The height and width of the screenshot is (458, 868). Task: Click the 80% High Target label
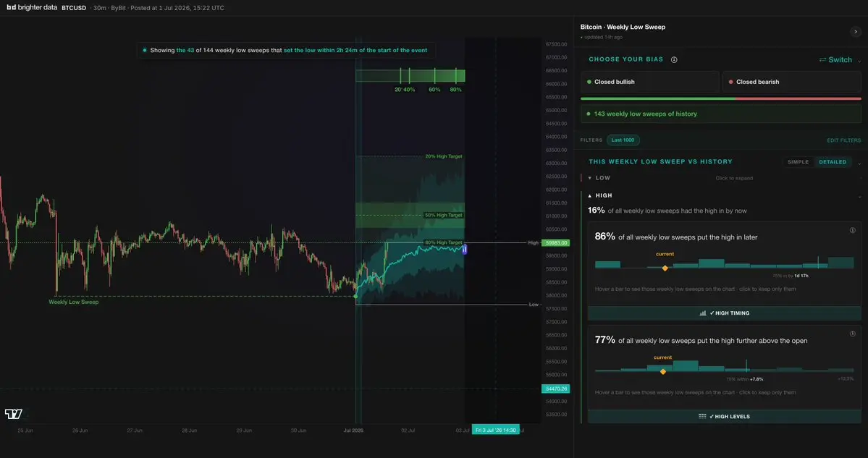click(443, 242)
